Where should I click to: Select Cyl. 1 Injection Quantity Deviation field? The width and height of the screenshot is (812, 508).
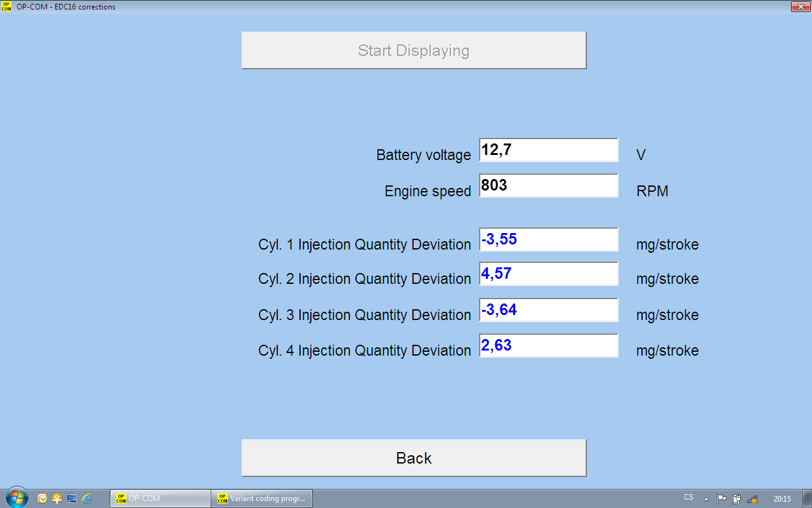click(548, 240)
